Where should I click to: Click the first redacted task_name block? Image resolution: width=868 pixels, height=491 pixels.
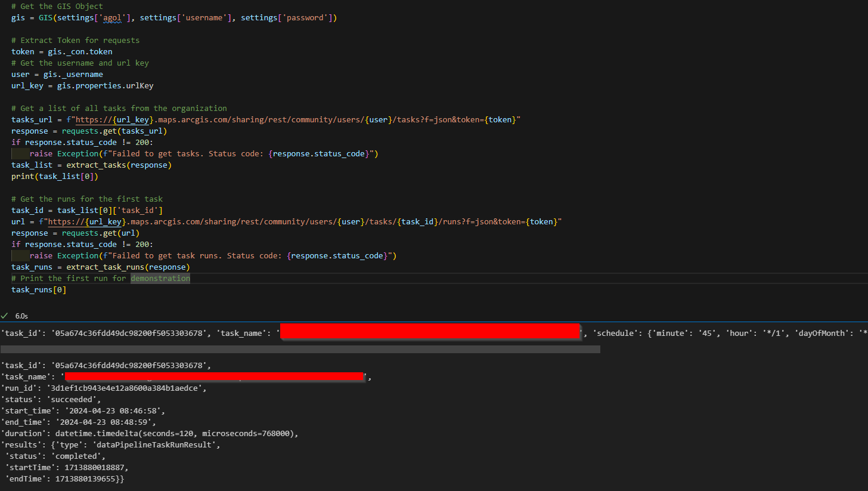coord(429,332)
